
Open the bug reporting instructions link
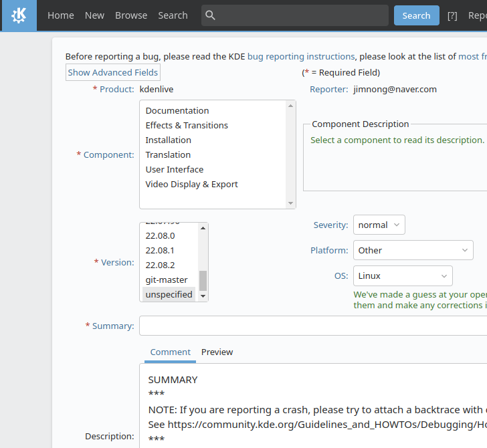pos(300,57)
